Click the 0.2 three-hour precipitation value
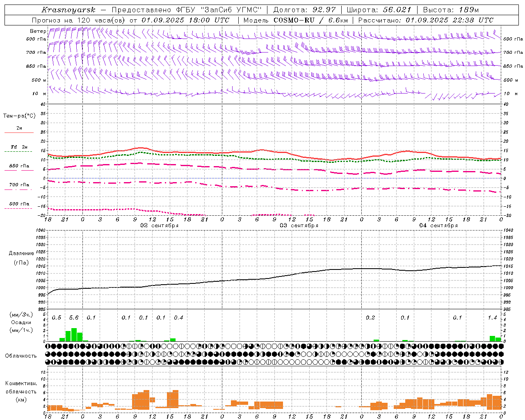The width and height of the screenshot is (525, 420). click(370, 317)
